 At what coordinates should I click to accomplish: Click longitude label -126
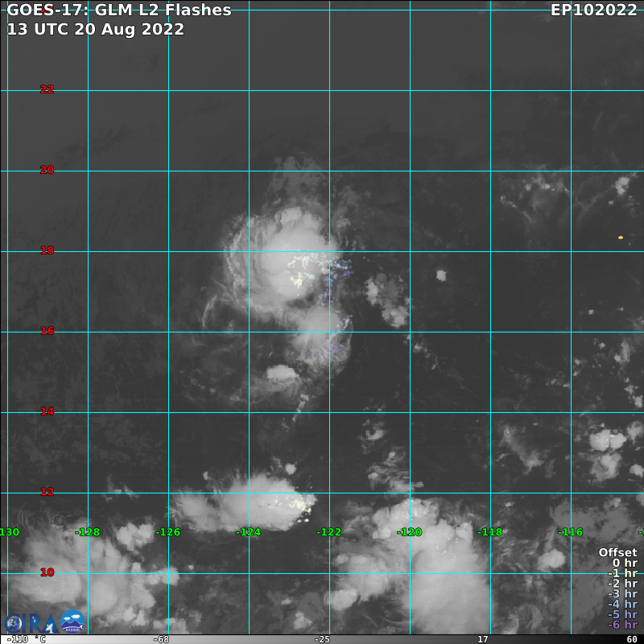pos(167,532)
